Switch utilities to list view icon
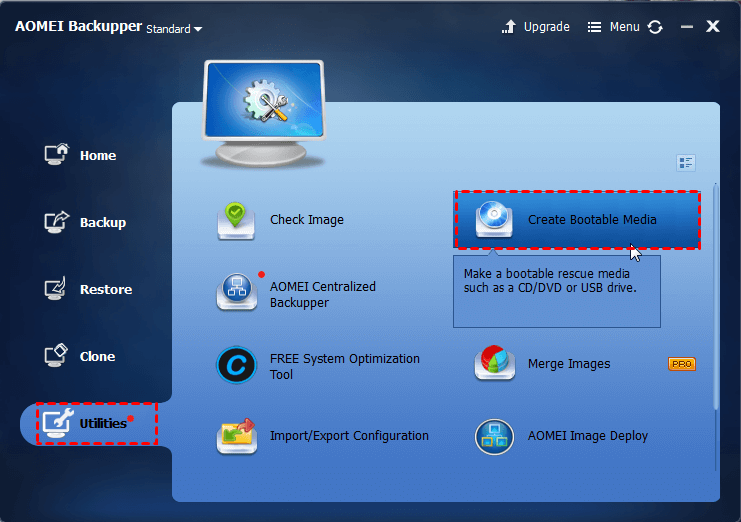741x522 pixels. click(x=685, y=163)
